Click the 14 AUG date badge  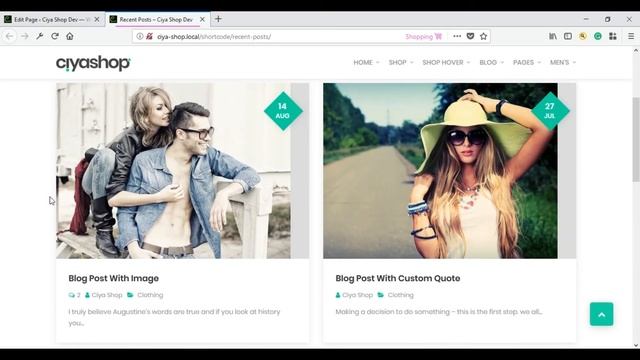[283, 111]
